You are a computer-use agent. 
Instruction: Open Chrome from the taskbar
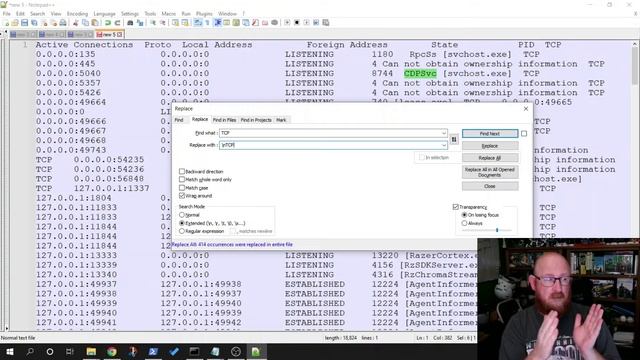[111, 351]
